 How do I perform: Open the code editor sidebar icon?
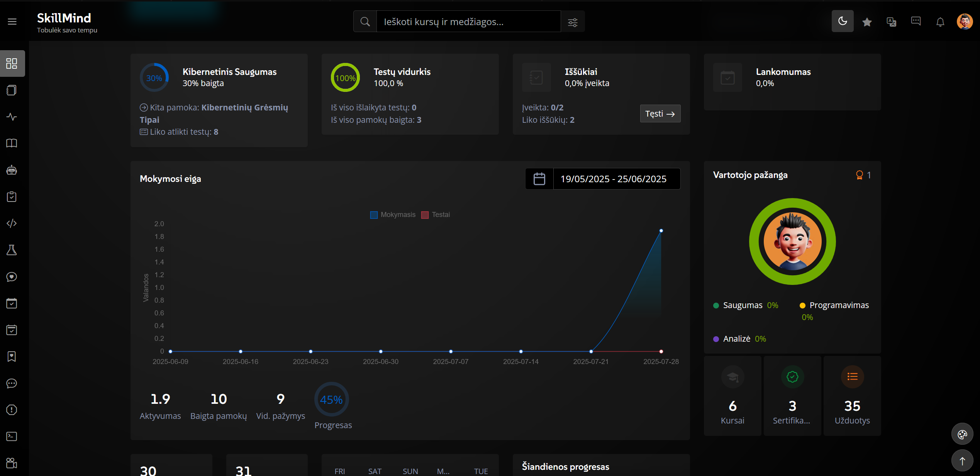point(12,223)
